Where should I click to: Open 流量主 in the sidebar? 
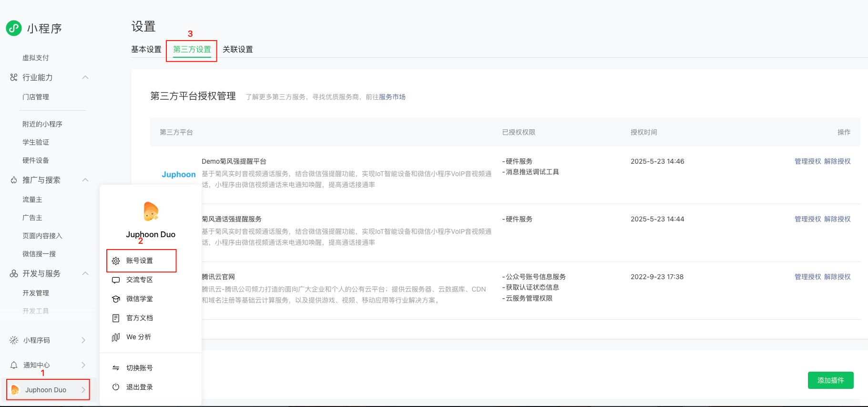point(32,199)
